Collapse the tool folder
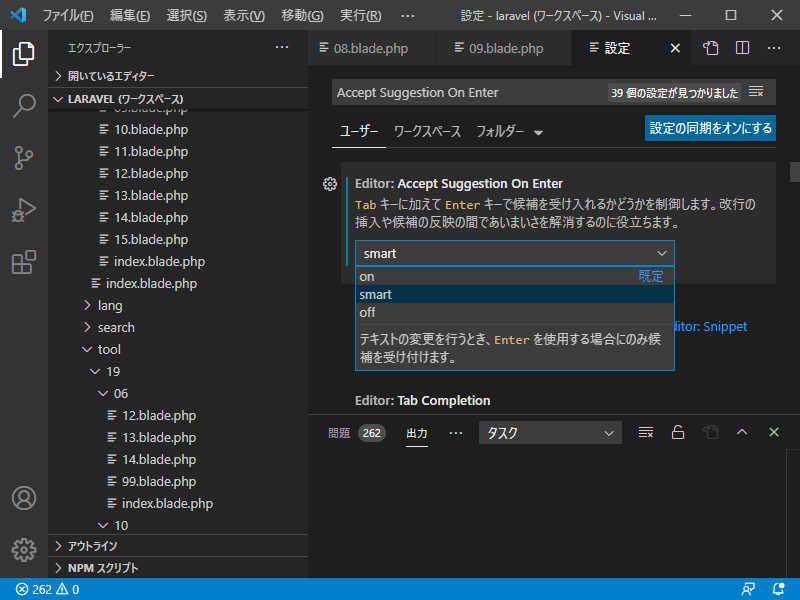Screen dimensions: 800x600 108,349
